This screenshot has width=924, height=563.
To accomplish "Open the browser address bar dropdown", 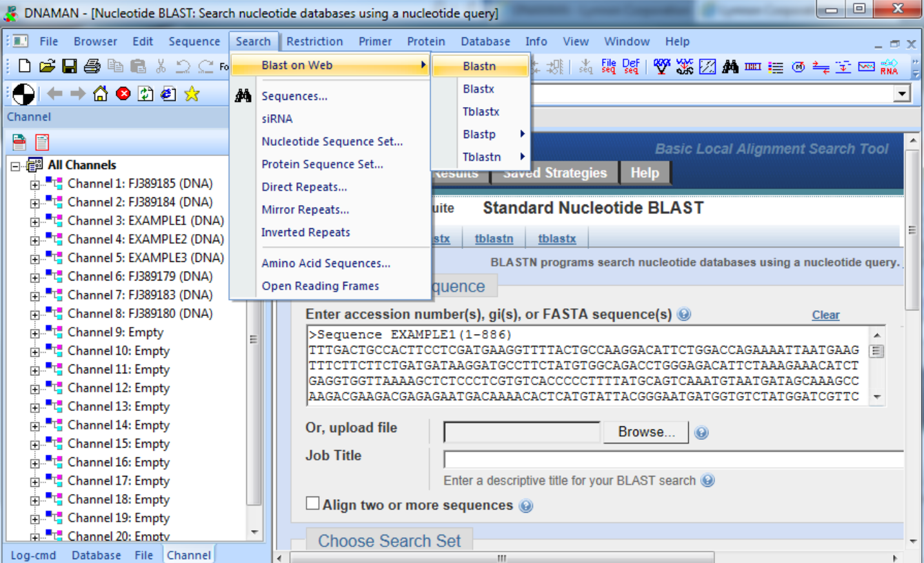I will click(x=902, y=94).
